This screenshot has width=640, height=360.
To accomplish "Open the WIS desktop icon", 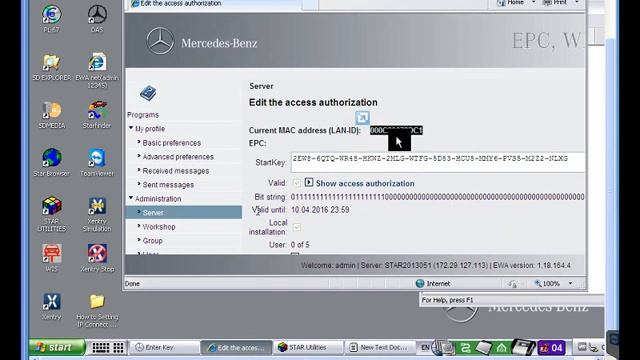I will tap(51, 258).
